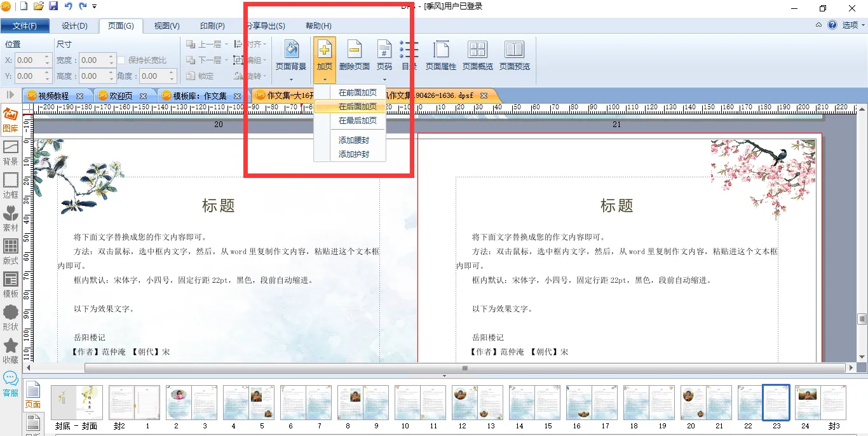The image size is (868, 436).
Task: Switch to the 视频教程 document tab
Action: pos(54,96)
